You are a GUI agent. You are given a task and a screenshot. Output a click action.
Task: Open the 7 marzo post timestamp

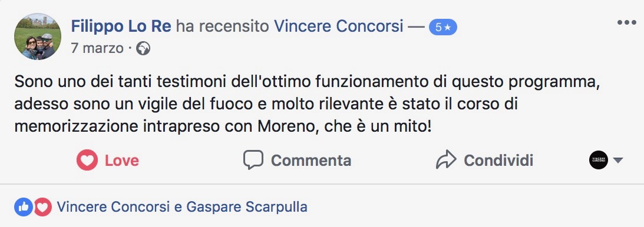[97, 49]
